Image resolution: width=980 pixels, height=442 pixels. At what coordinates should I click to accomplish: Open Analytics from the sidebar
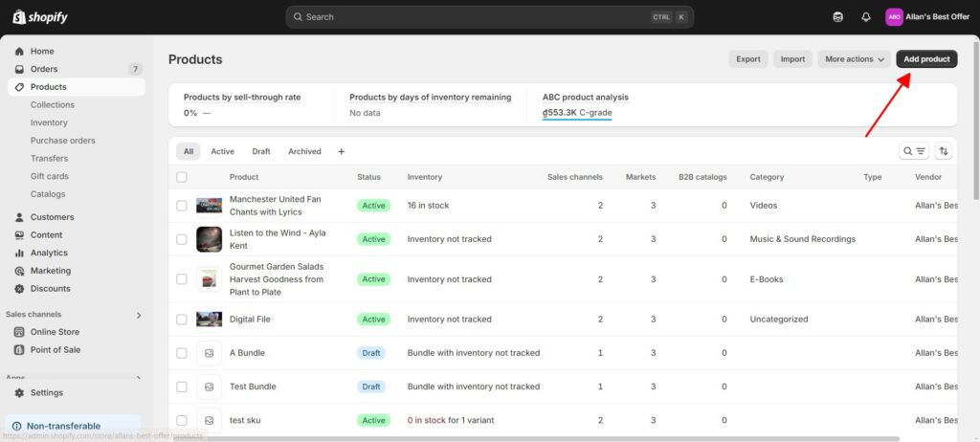(49, 253)
